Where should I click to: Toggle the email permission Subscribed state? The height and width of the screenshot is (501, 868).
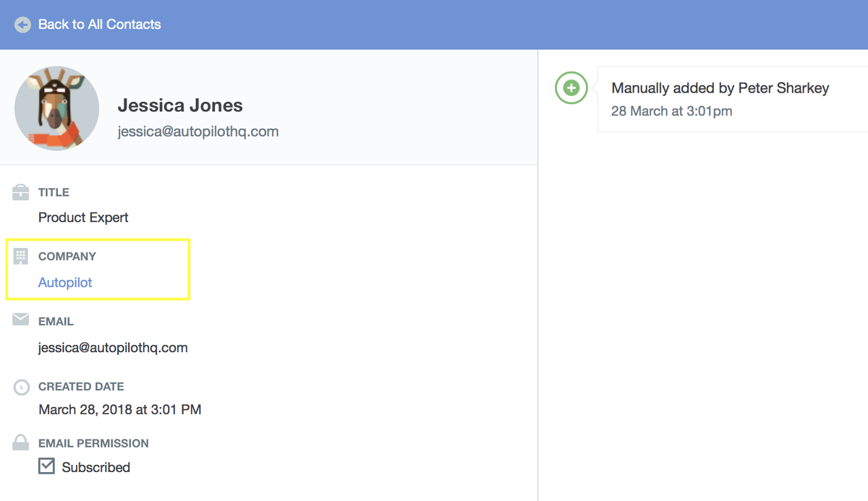[46, 466]
